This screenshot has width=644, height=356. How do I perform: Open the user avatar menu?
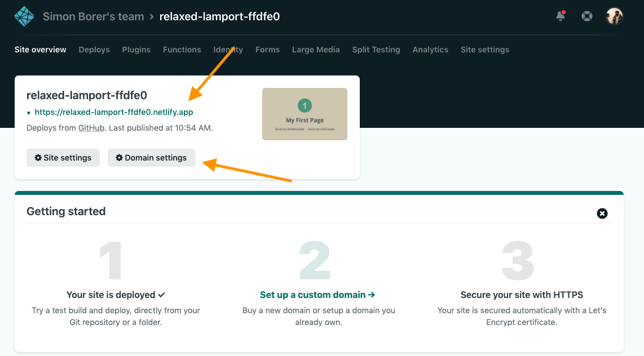(614, 16)
